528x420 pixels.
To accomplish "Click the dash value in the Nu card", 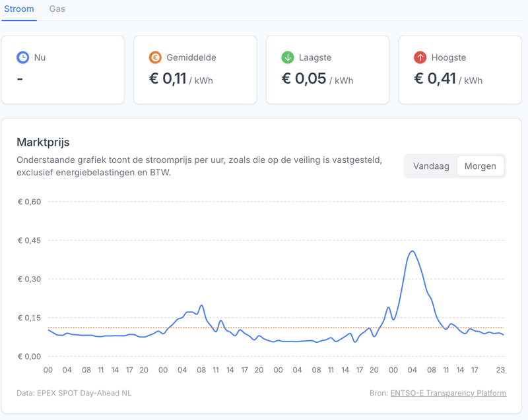I will point(20,79).
